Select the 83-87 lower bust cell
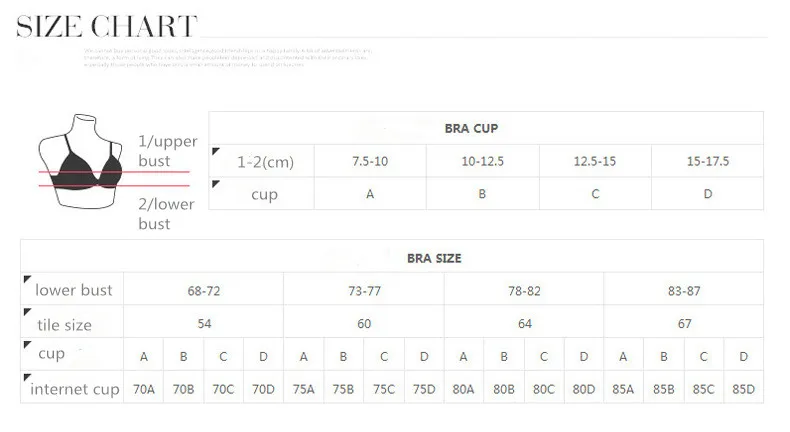Viewport: 790px width, 432px height. coord(684,291)
